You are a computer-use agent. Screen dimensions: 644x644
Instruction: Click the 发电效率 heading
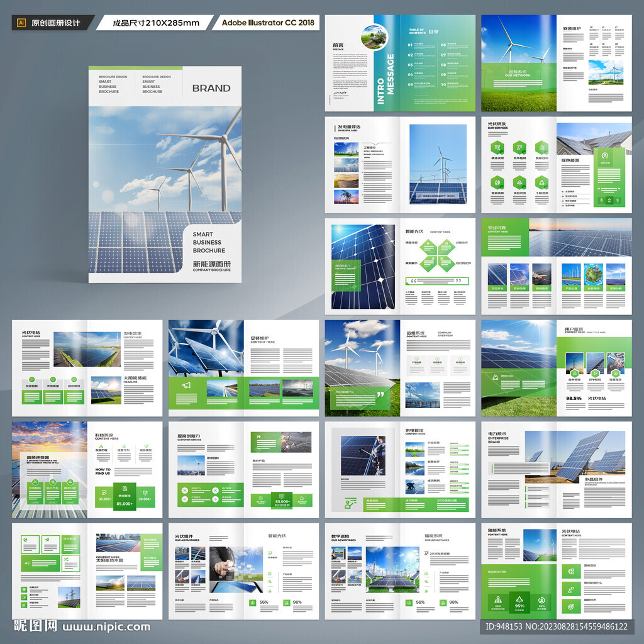133,333
